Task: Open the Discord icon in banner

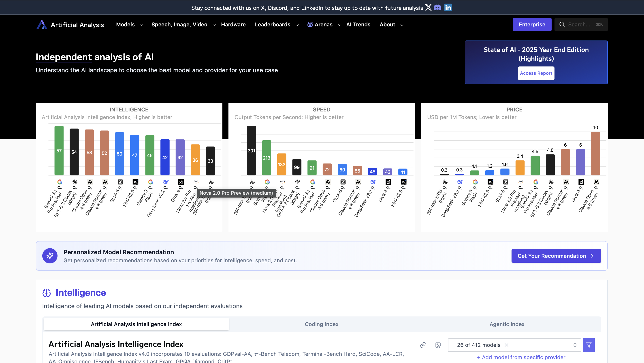Action: (437, 8)
